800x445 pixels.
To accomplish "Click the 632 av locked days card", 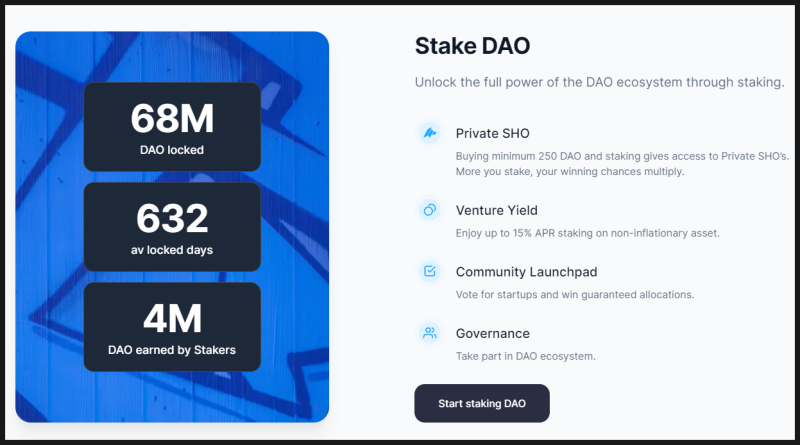I will (172, 227).
